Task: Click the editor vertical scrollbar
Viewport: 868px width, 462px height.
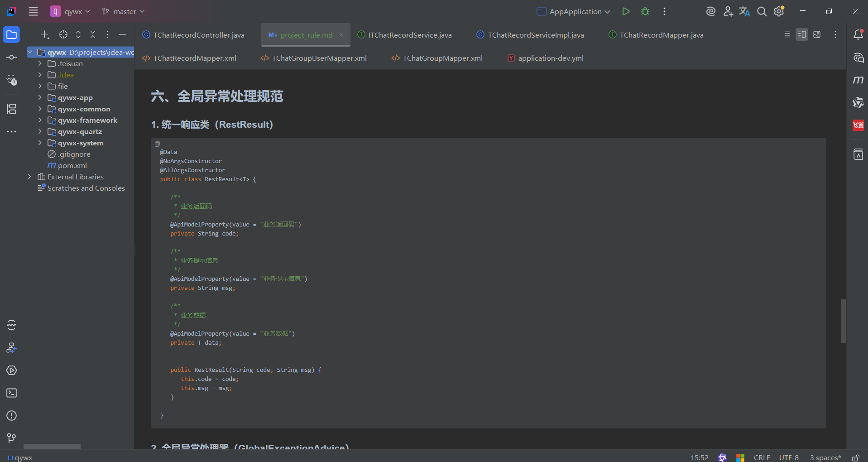Action: click(x=842, y=321)
